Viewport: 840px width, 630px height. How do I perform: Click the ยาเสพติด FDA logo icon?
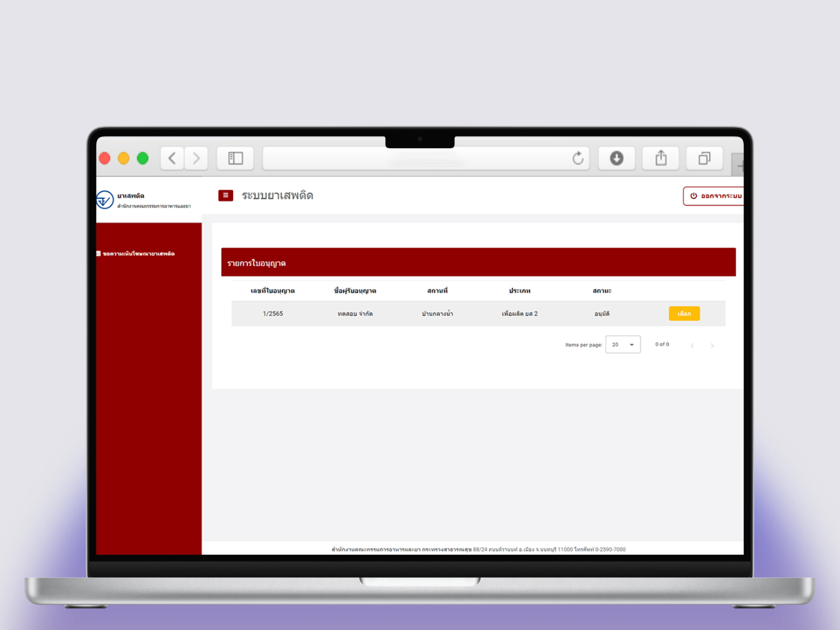105,200
